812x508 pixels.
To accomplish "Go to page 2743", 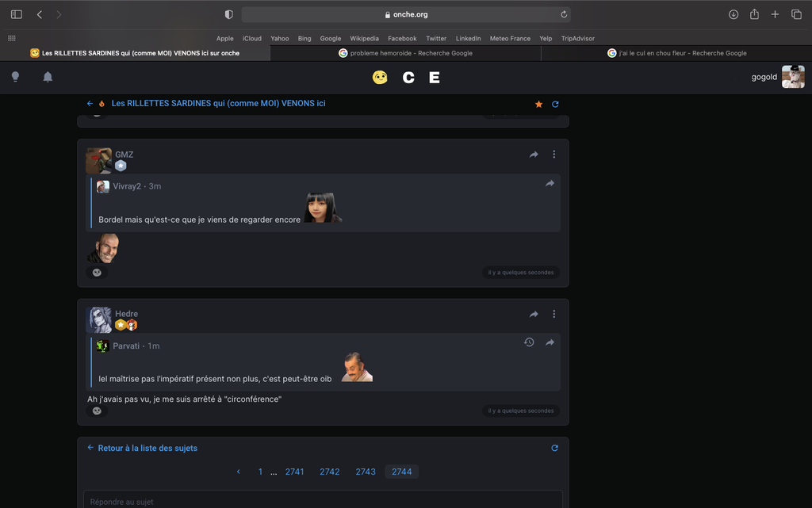I will tap(366, 472).
